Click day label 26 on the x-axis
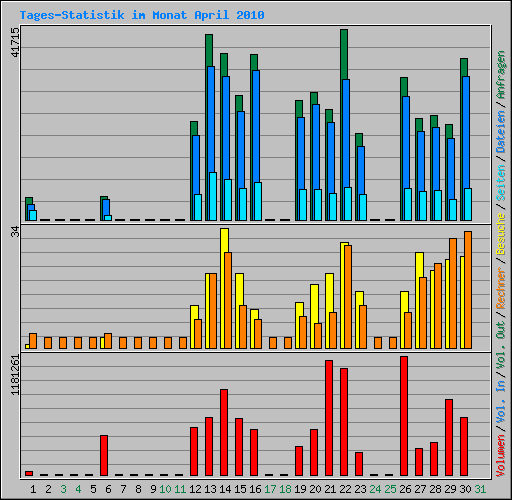 click(x=405, y=489)
